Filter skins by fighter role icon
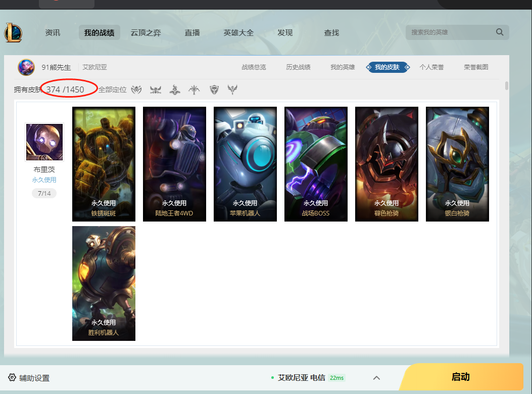The image size is (532, 394). (156, 90)
